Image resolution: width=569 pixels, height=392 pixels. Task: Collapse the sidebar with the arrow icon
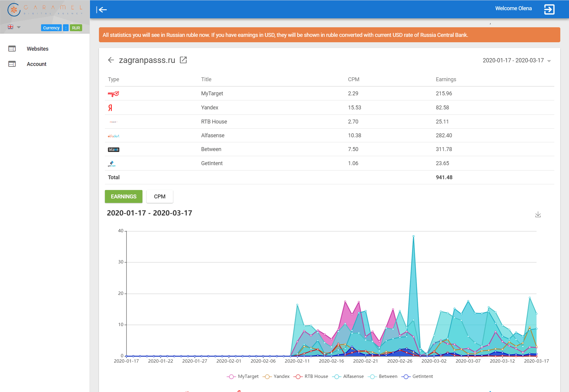102,10
